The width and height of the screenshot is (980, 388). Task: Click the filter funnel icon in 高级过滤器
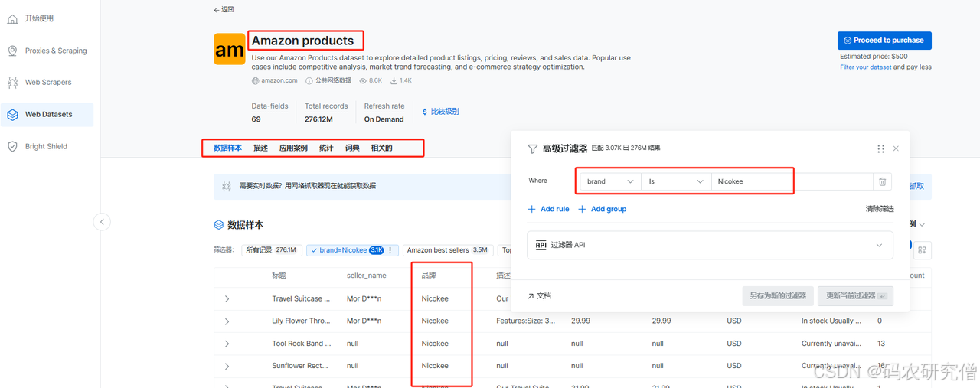pyautogui.click(x=533, y=149)
